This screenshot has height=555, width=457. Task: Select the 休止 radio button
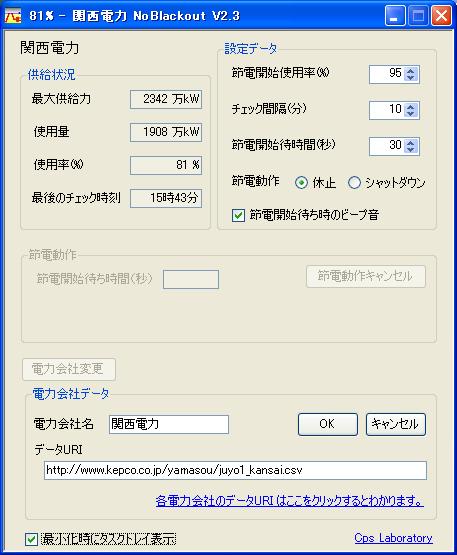coord(301,183)
